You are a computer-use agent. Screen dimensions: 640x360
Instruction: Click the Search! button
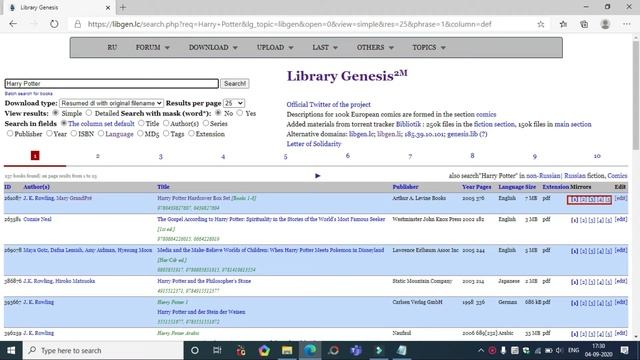tap(235, 83)
